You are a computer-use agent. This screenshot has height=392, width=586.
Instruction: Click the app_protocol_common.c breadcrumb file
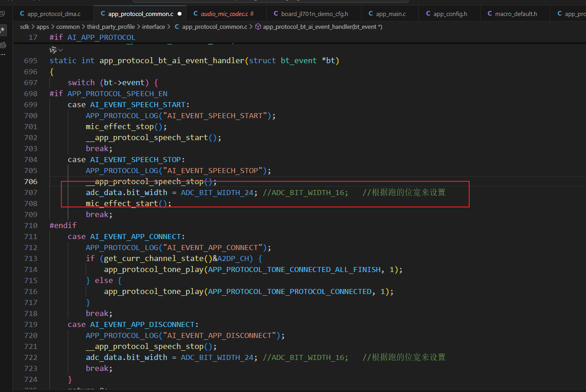click(x=210, y=27)
